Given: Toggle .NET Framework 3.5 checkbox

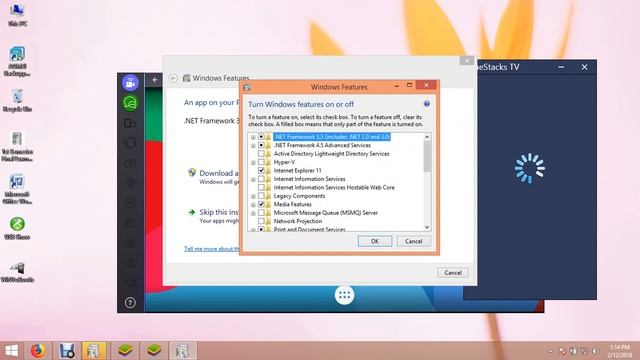Looking at the screenshot, I should (x=261, y=137).
